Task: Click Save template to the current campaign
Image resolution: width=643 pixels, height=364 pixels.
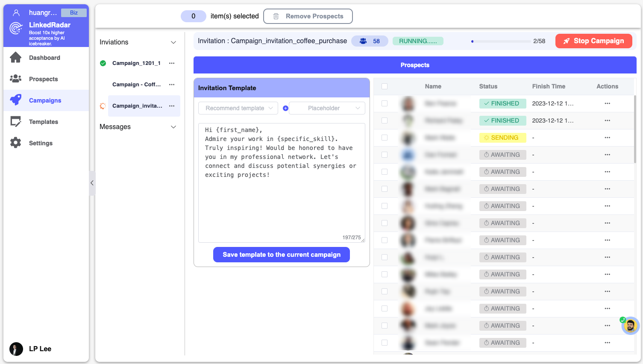Action: pyautogui.click(x=281, y=255)
